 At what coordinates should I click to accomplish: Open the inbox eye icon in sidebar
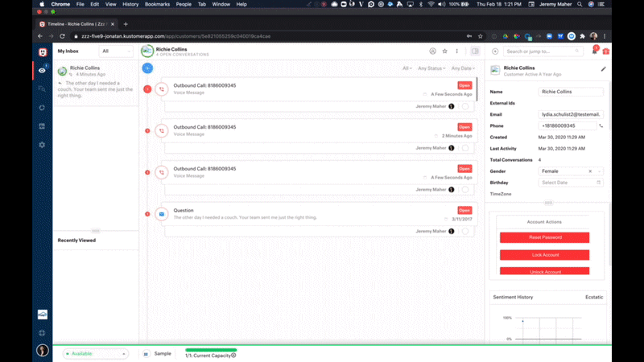tap(41, 70)
